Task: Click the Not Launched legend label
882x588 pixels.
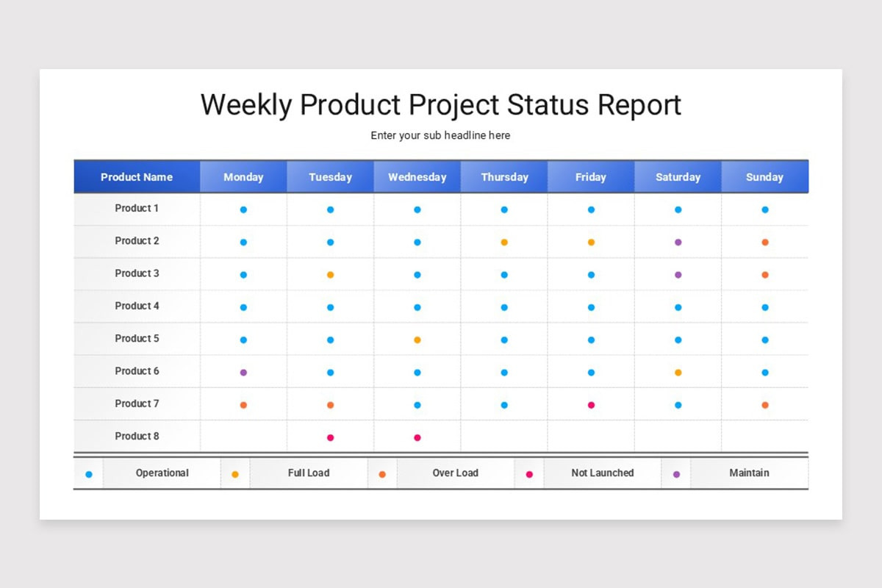Action: coord(602,473)
